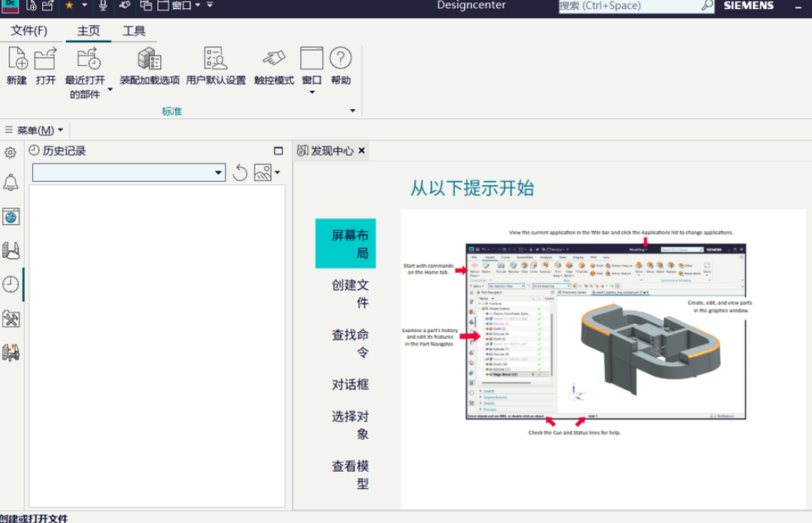
Task: Click the SIEMENS logo text
Action: click(x=749, y=6)
